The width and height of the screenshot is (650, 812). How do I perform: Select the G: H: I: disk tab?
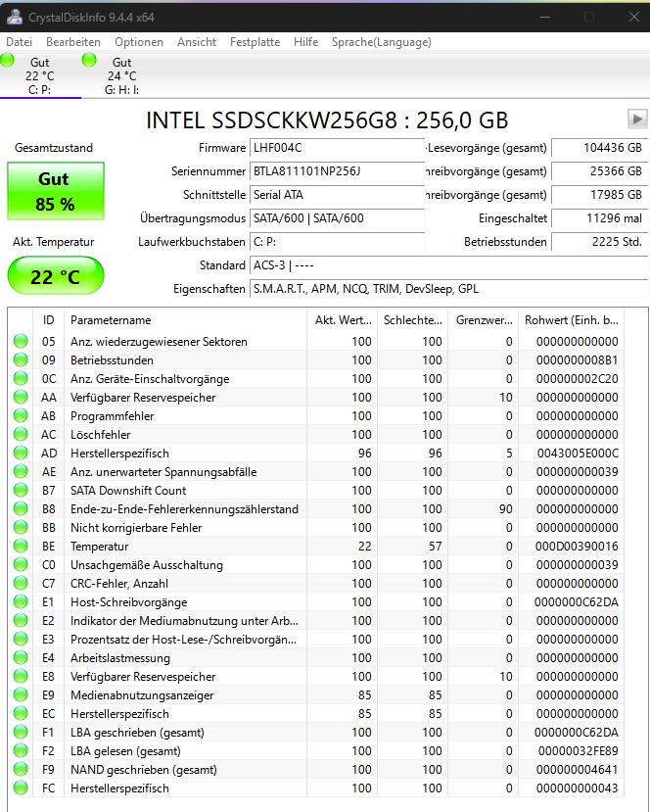[x=121, y=75]
